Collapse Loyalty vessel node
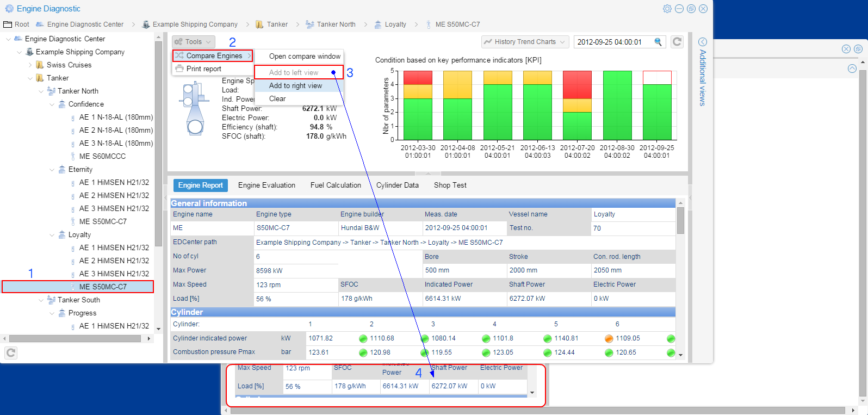Viewport: 868px width, 415px height. tap(52, 235)
